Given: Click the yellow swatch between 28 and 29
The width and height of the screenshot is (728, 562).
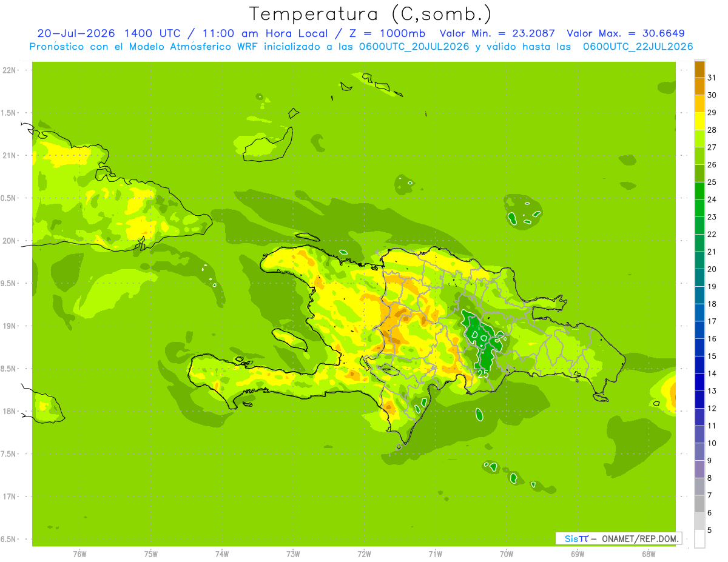Looking at the screenshot, I should coord(699,121).
